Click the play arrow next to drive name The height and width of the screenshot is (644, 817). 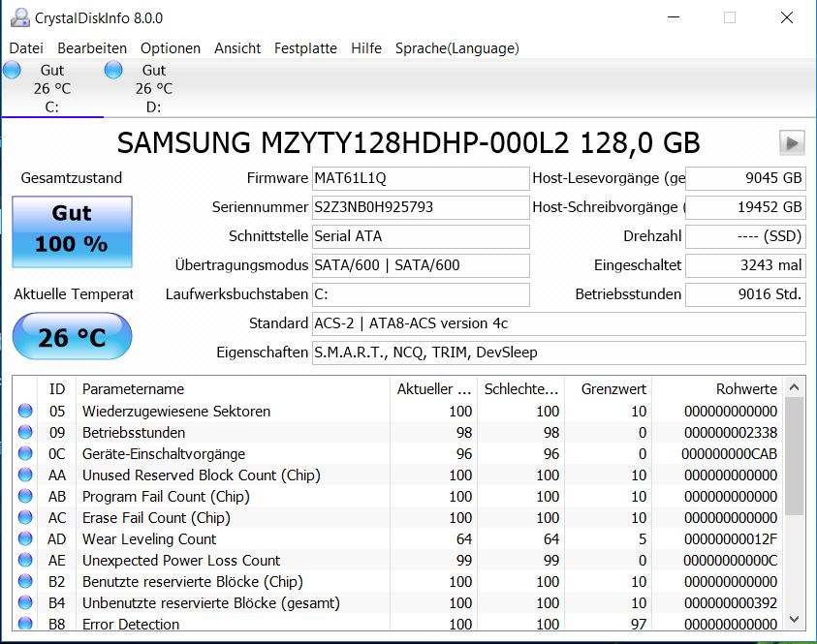click(x=791, y=142)
